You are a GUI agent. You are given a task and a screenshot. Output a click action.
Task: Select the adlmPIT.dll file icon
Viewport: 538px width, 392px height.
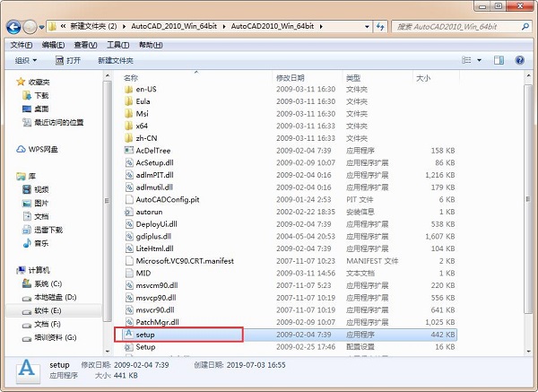pyautogui.click(x=128, y=175)
